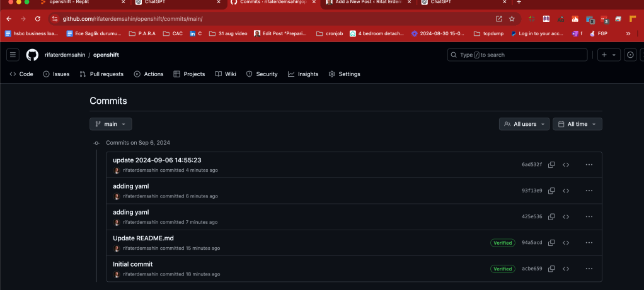Open a new browser tab
This screenshot has width=644, height=290.
[x=519, y=2]
